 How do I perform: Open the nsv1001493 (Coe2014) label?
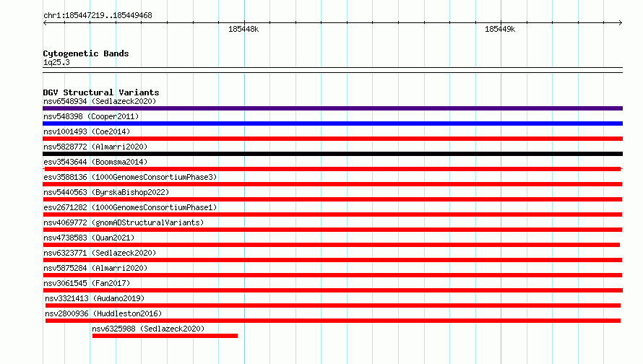coord(87,131)
